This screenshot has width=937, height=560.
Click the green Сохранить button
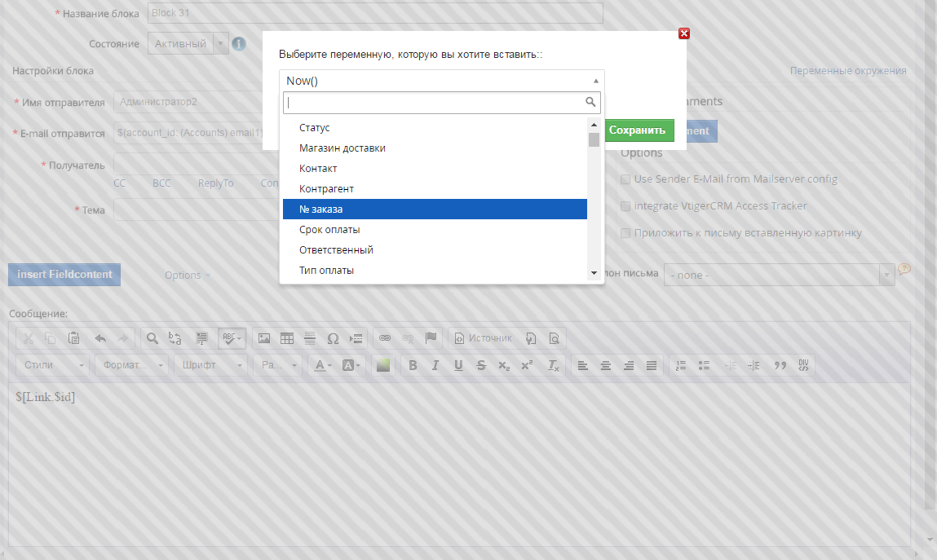[x=639, y=130]
